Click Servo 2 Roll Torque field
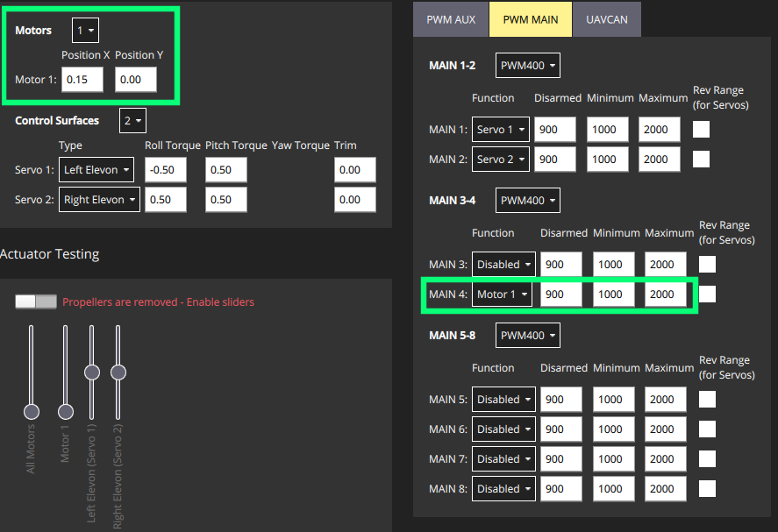Viewport: 778px width, 532px height. tap(166, 199)
